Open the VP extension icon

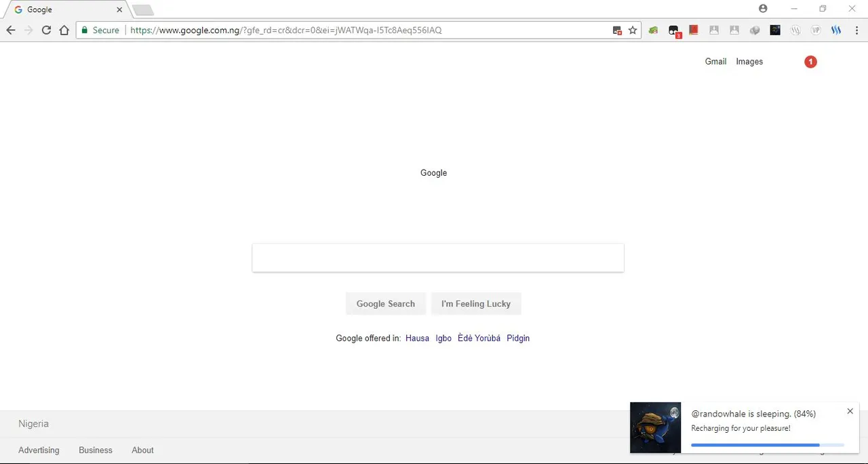(x=816, y=30)
